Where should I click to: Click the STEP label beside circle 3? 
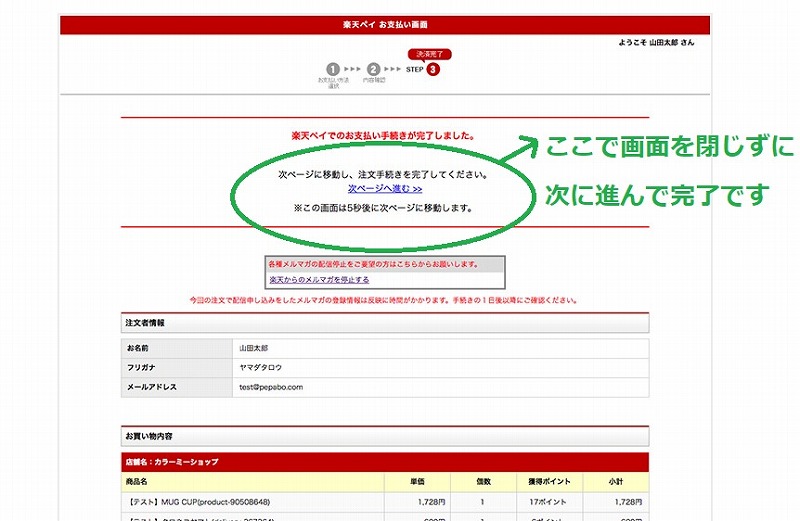415,69
